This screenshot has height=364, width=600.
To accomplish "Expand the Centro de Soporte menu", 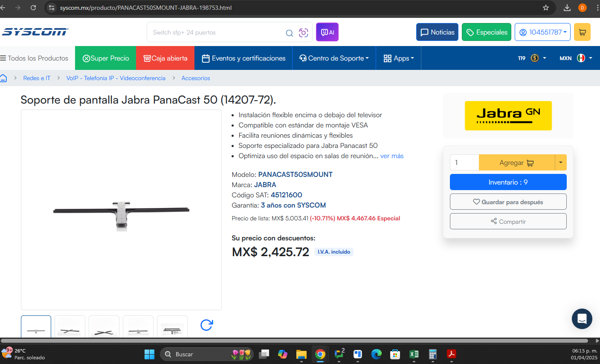I will [x=334, y=58].
